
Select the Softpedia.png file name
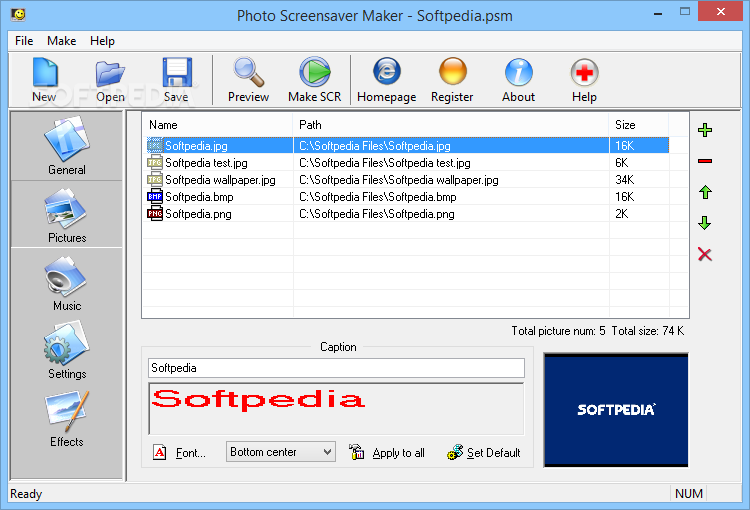pos(199,214)
